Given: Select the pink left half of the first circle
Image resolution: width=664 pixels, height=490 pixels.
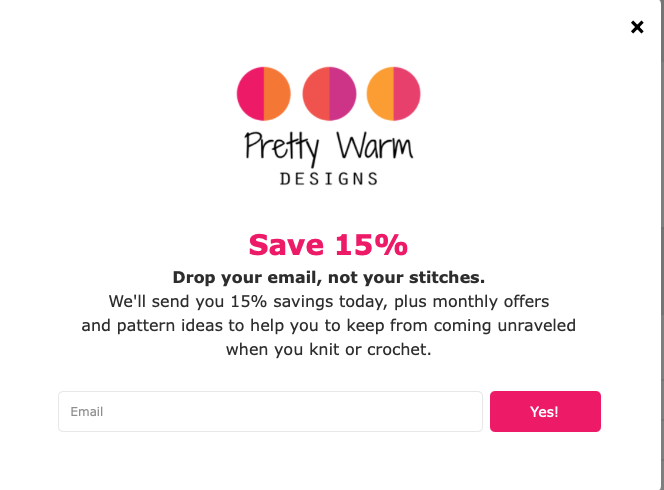Looking at the screenshot, I should pos(250,94).
